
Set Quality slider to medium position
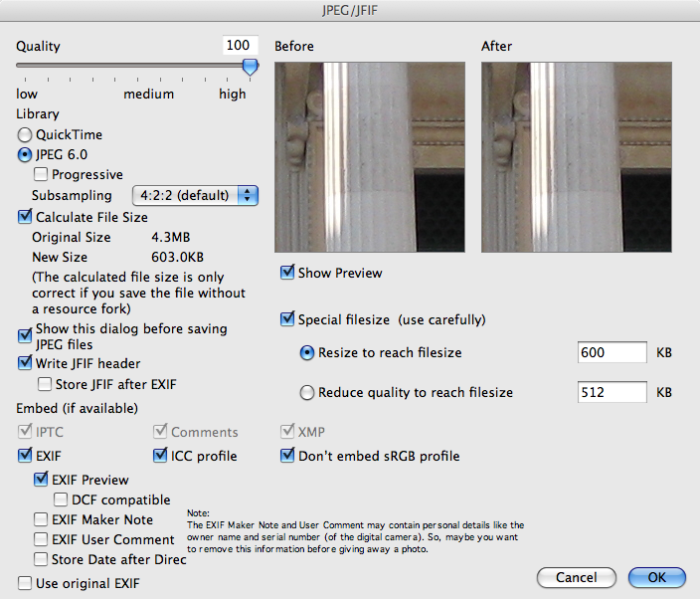pos(137,66)
